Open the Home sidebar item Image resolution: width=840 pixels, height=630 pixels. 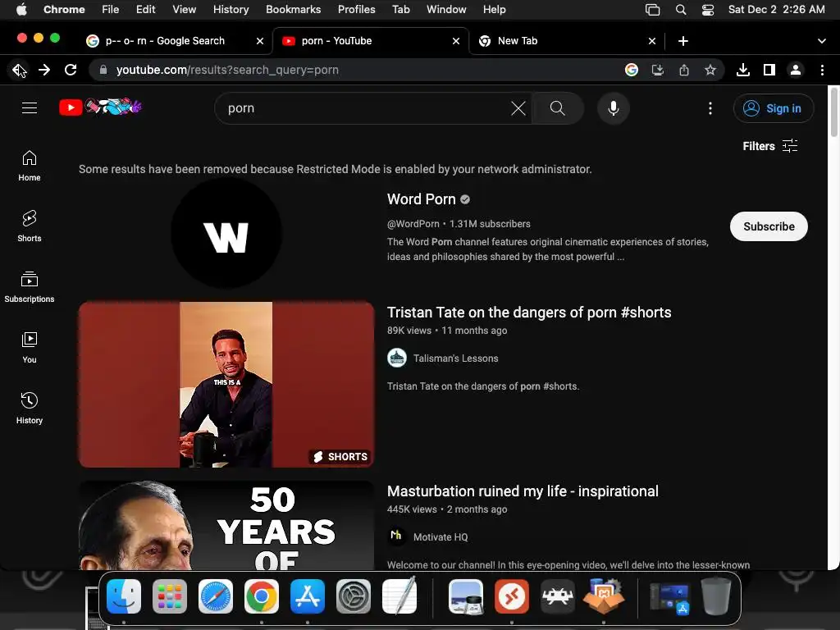coord(30,166)
